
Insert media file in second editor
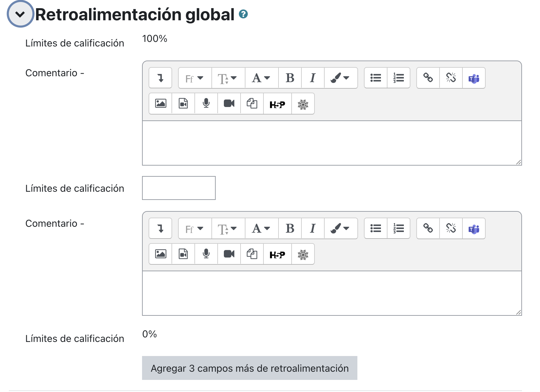(x=183, y=254)
